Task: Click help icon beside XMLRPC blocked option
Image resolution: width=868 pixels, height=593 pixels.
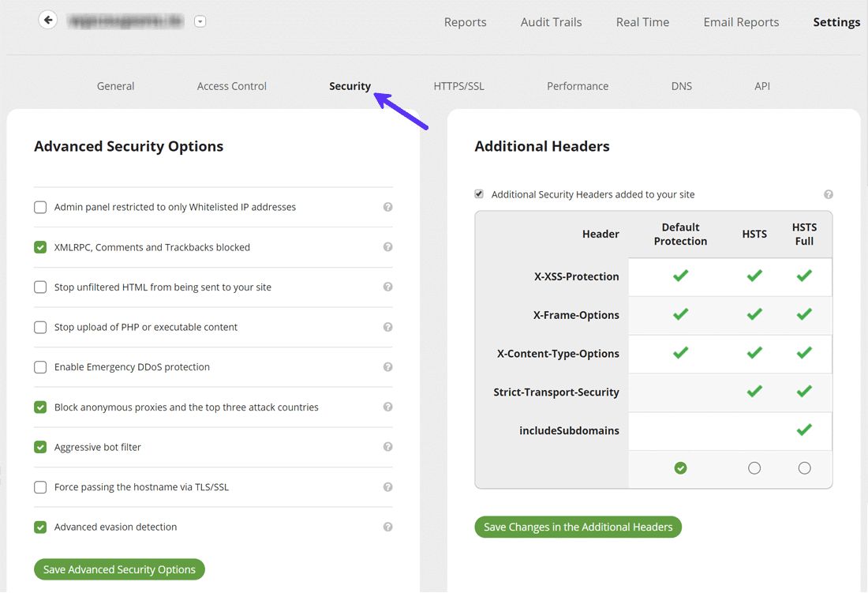Action: click(x=387, y=247)
